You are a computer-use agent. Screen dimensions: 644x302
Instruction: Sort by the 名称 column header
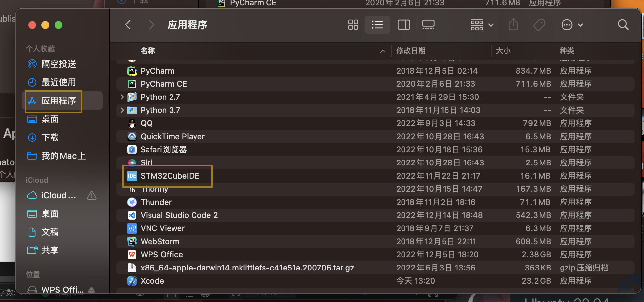(x=148, y=51)
